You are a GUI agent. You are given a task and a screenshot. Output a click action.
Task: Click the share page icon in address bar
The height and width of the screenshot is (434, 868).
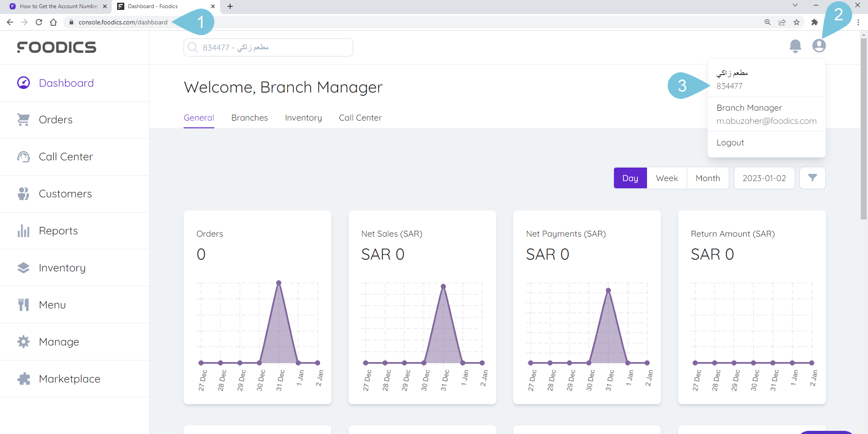(x=782, y=22)
